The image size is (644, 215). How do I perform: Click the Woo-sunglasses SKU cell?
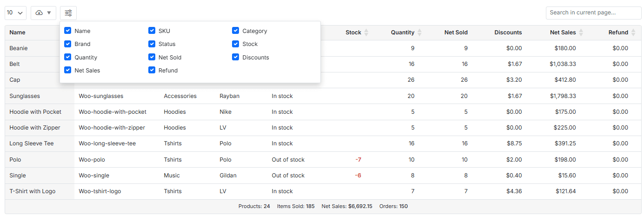[x=101, y=96]
